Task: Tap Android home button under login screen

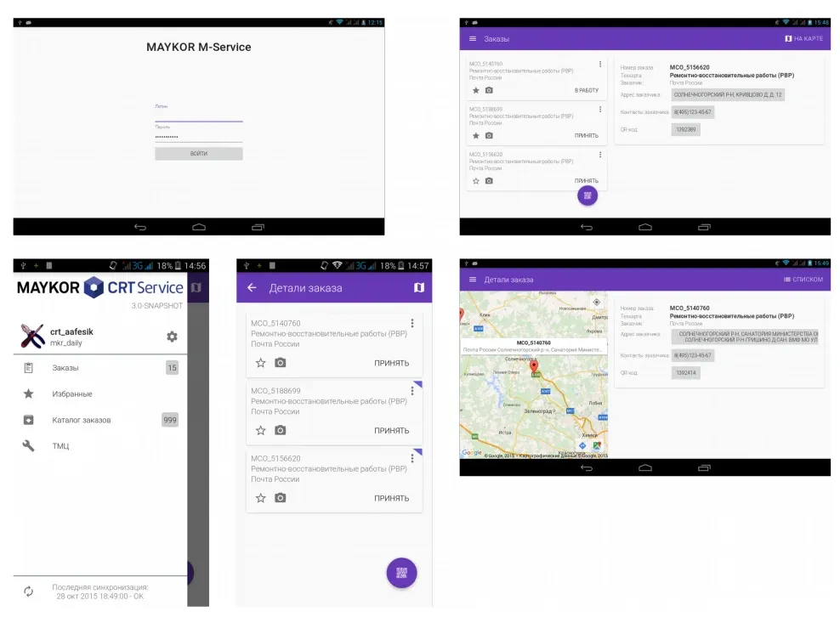Action: coord(199,227)
